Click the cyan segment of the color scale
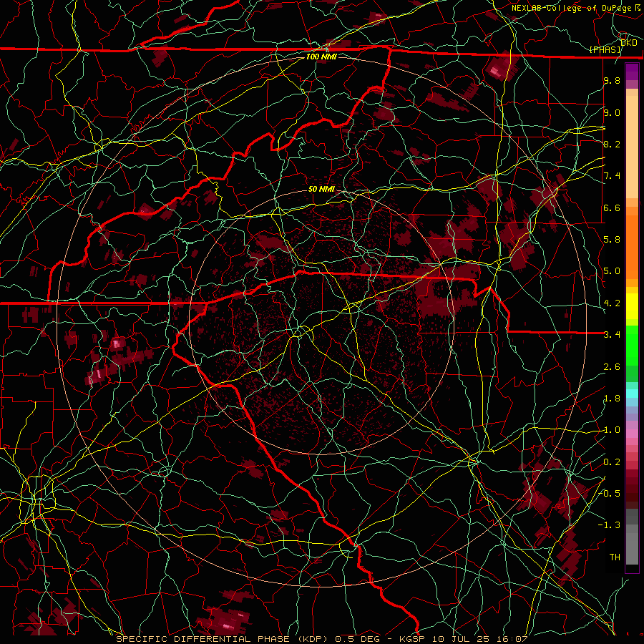 (x=632, y=394)
